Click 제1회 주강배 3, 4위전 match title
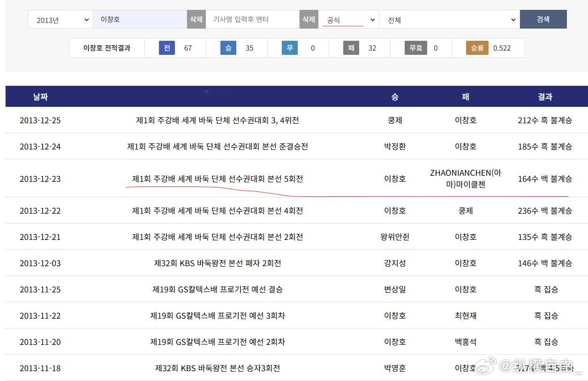588x381 pixels. point(218,120)
